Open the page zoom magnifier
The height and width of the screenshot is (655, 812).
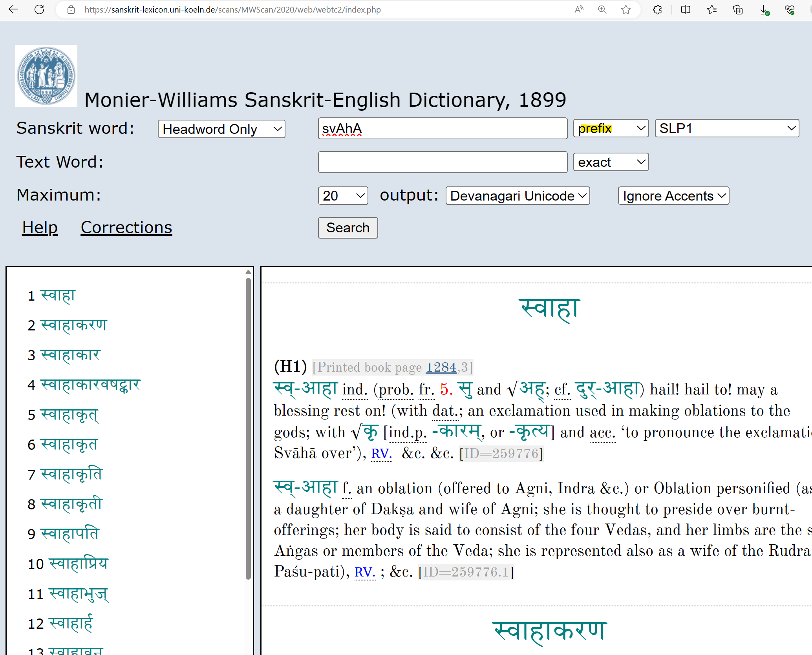(602, 10)
